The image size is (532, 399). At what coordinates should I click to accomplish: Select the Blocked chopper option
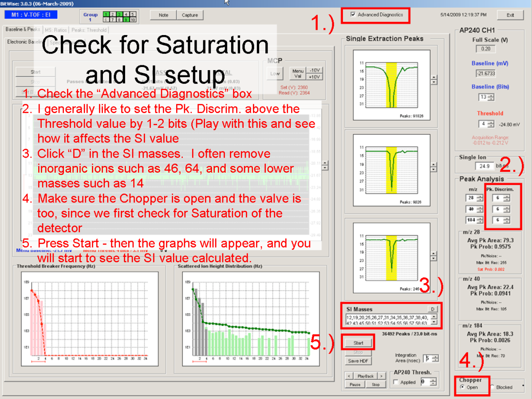point(493,387)
